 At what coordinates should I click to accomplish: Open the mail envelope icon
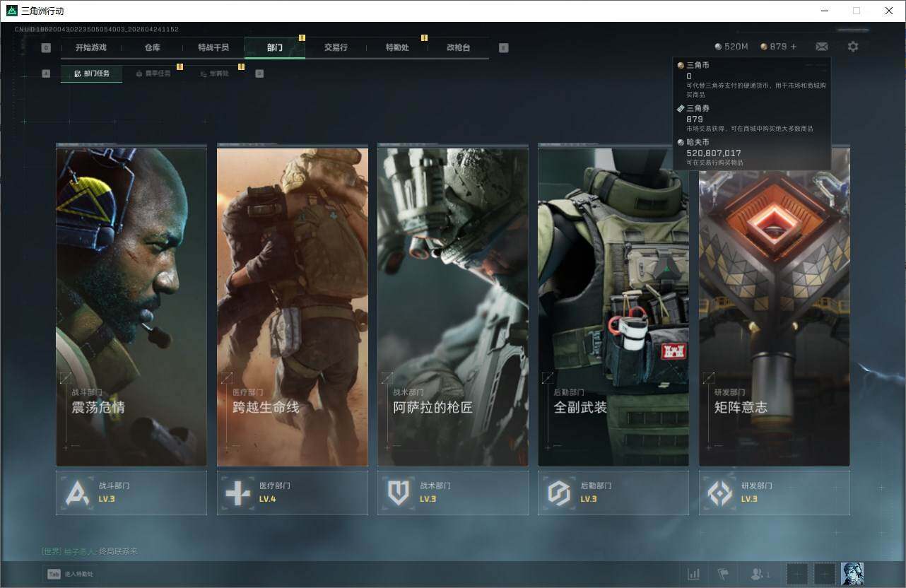coord(821,47)
